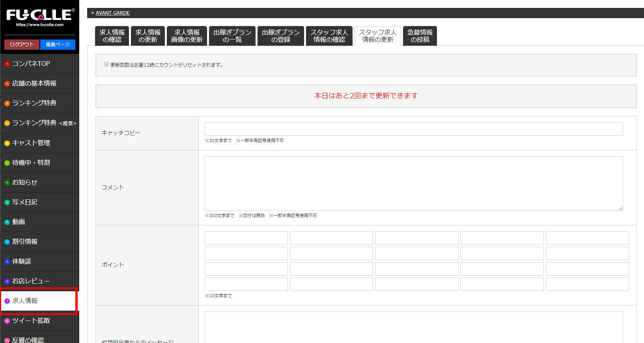Click the yellow bullet icon beside キャスト管理

click(7, 143)
